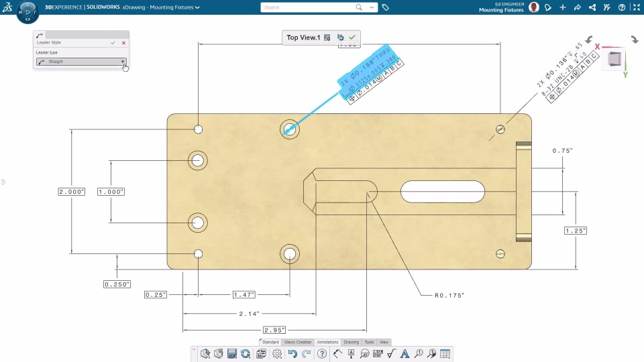Click the Redo arrow

307,354
